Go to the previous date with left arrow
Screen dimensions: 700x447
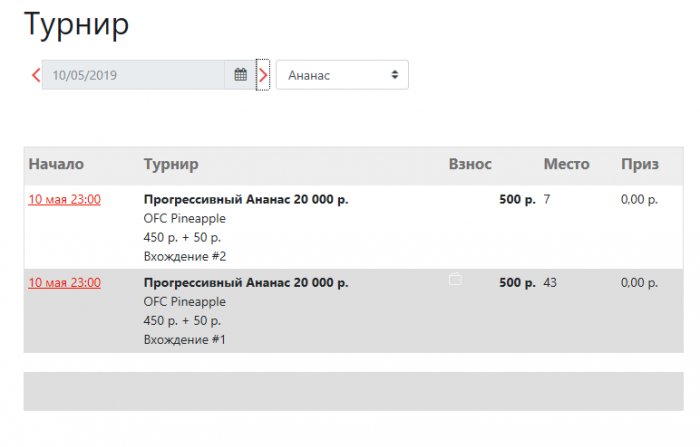click(x=36, y=75)
